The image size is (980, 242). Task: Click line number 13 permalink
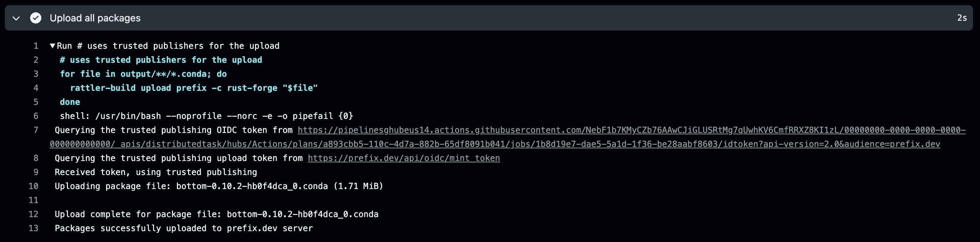(34, 228)
